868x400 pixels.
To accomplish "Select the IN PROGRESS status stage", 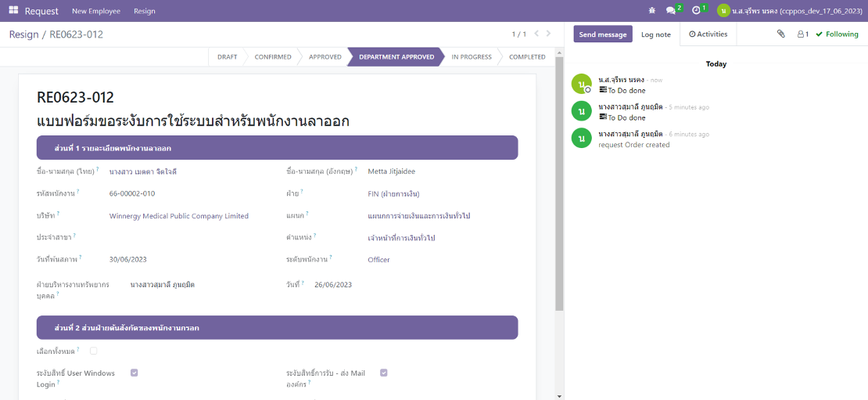I will pos(472,57).
